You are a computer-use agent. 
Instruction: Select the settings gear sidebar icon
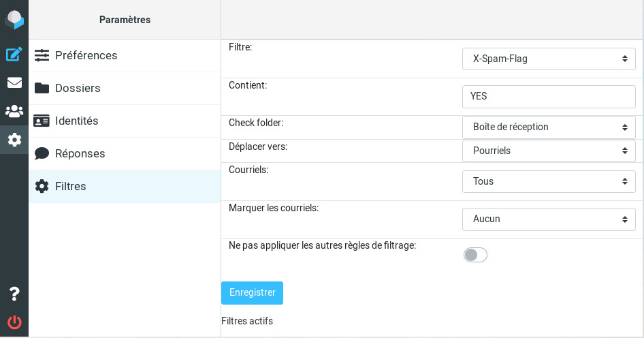click(x=14, y=140)
